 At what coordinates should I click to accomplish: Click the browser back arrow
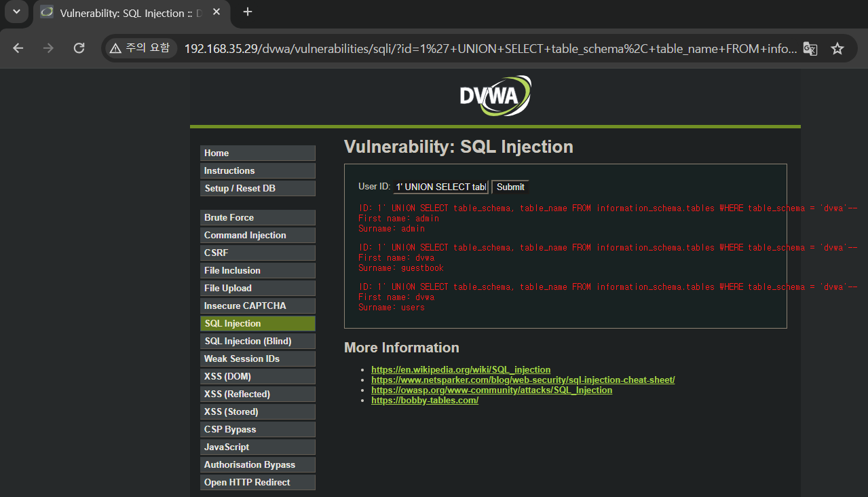point(18,48)
